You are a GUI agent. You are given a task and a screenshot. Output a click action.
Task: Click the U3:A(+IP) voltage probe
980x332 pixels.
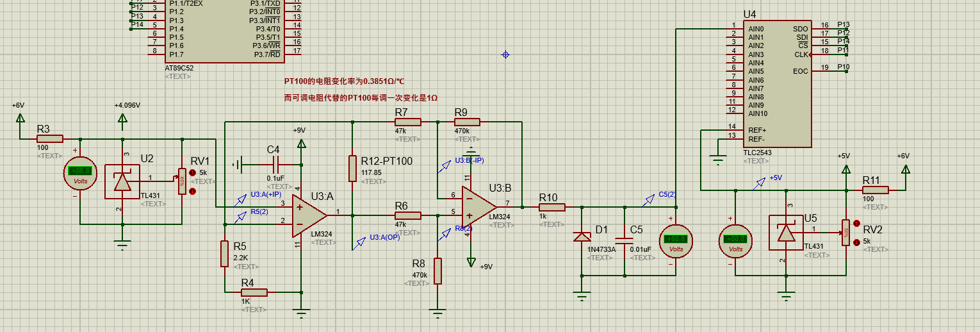tap(241, 199)
